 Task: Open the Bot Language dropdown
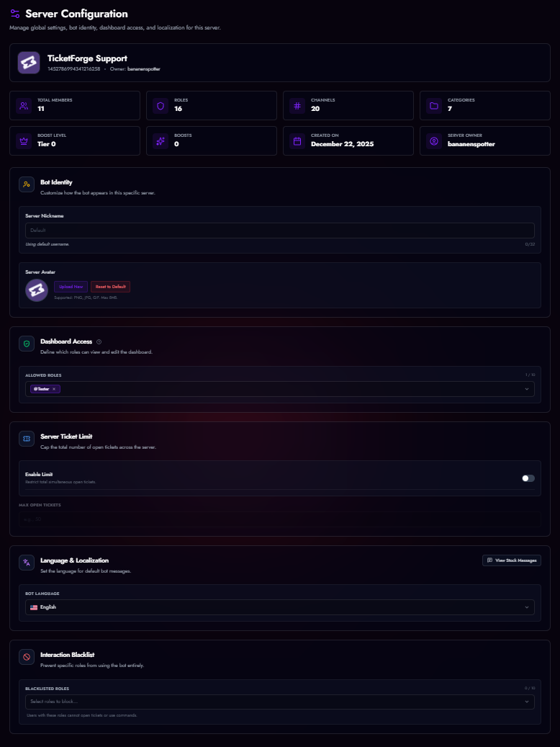pos(280,607)
